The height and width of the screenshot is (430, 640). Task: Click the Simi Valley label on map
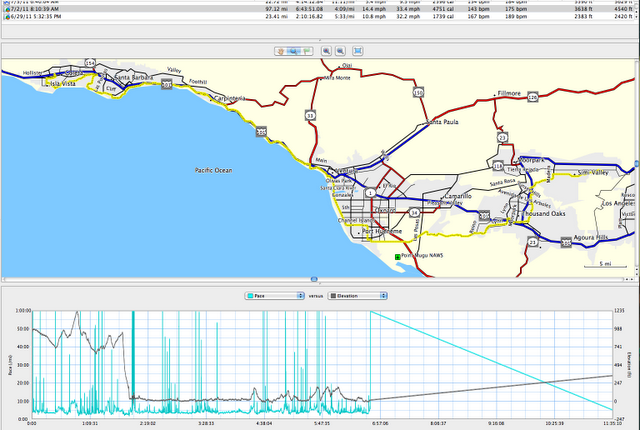pos(593,173)
